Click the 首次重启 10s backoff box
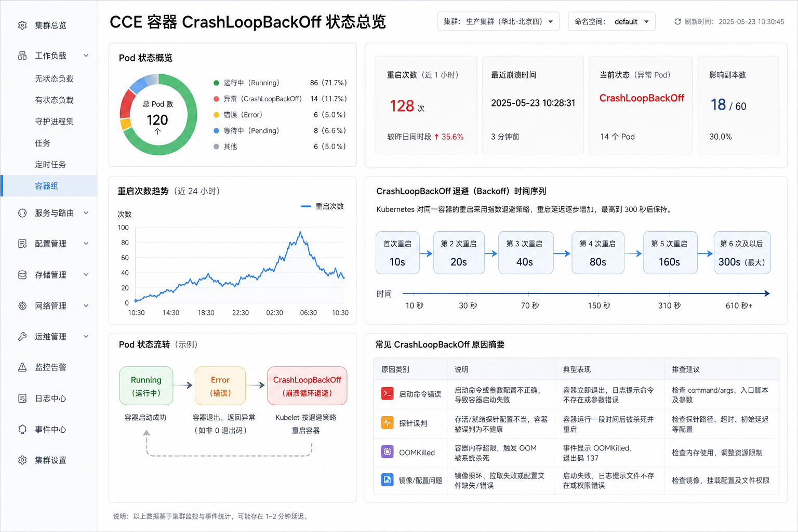798x532 pixels. tap(397, 252)
